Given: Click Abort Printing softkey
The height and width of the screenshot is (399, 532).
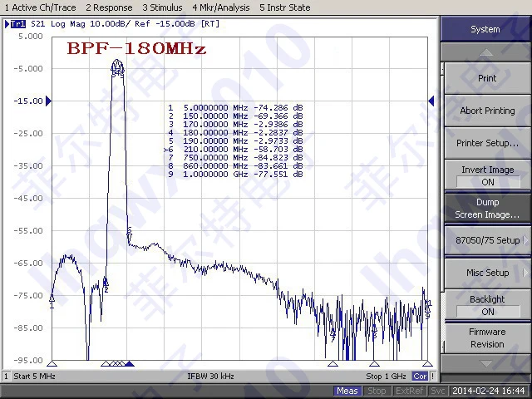Looking at the screenshot, I should 487,111.
